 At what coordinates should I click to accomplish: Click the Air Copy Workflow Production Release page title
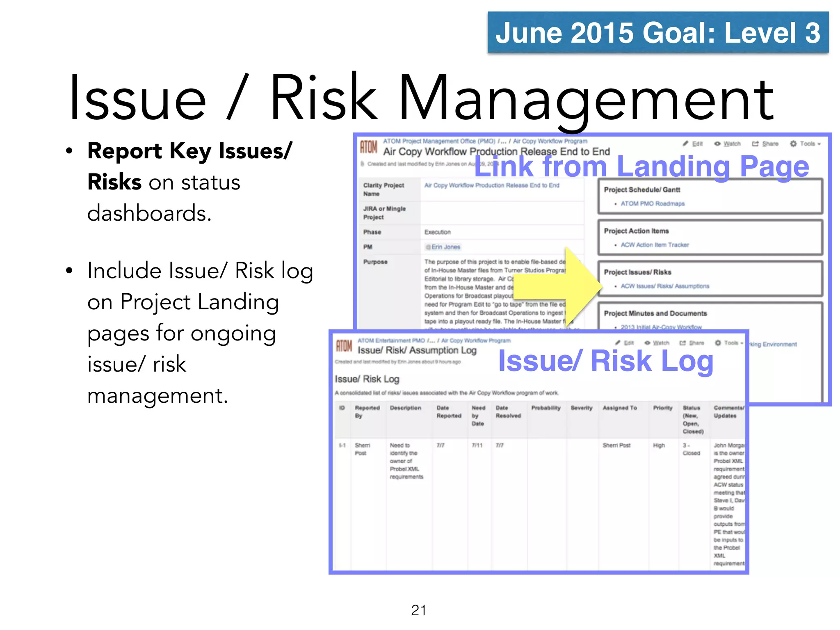(x=496, y=152)
